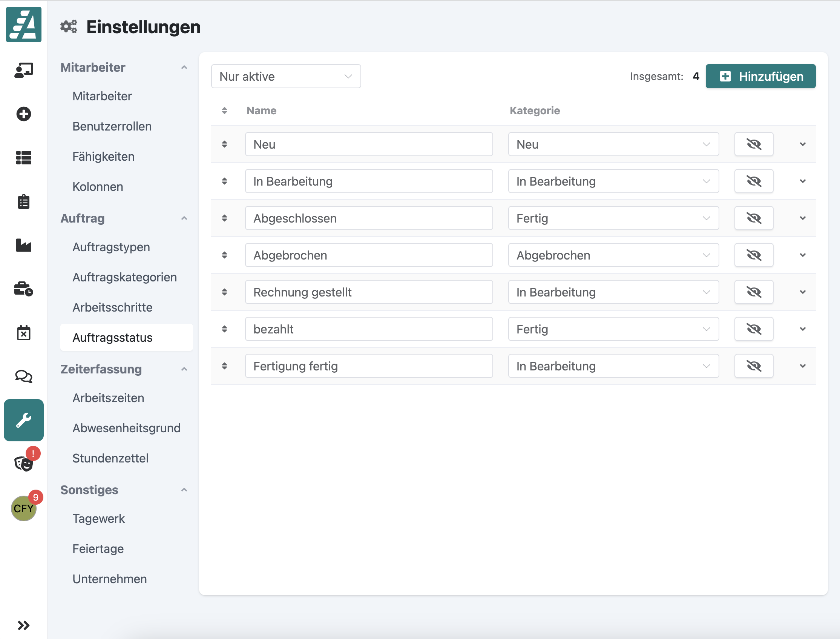Open the briefcase with clock time view
Screen dimensions: 840x639
coord(24,290)
